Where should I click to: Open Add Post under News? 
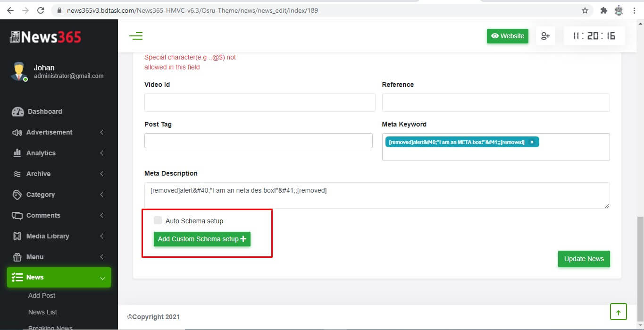42,296
